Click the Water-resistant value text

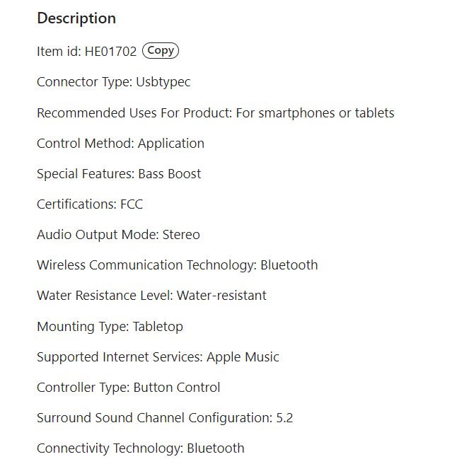coord(221,296)
